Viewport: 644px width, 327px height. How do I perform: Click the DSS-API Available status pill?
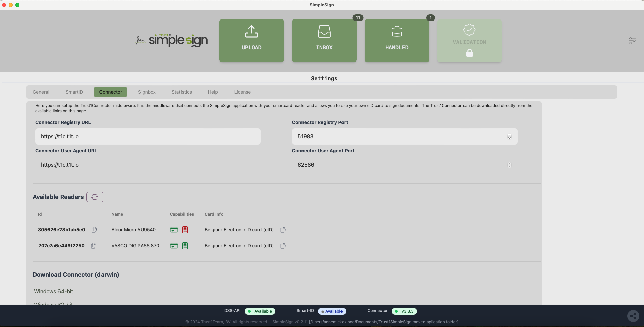(260, 311)
